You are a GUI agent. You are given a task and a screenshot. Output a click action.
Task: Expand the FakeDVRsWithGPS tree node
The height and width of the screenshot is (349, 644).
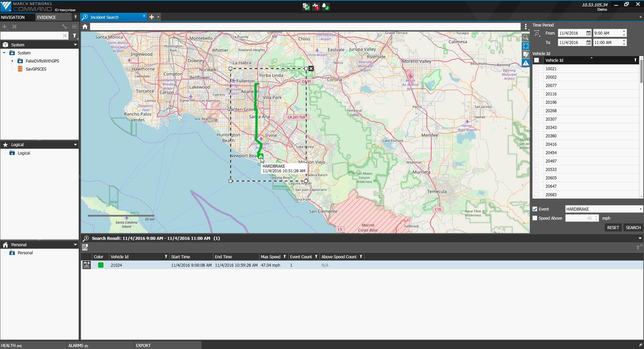coord(12,61)
